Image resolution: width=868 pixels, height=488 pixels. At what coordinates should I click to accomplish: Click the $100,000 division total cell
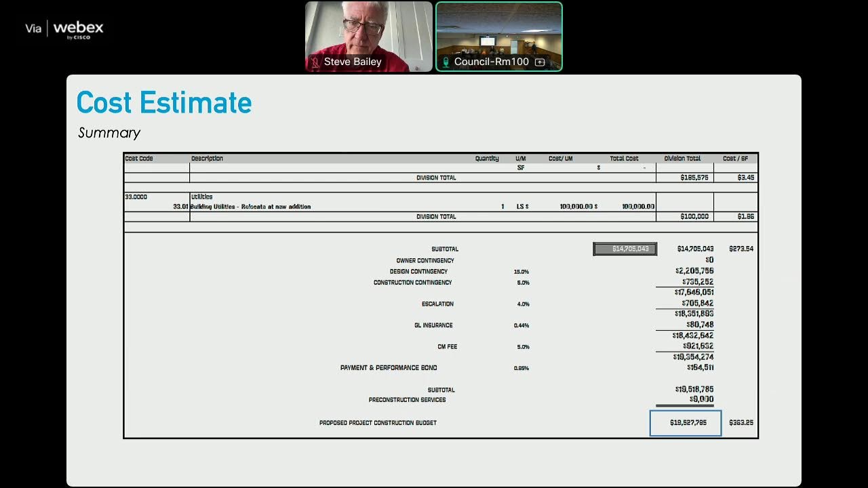tap(694, 217)
